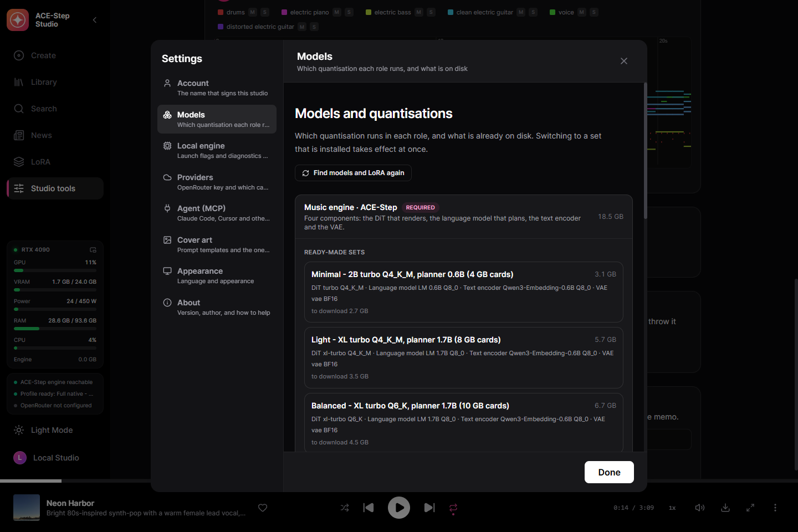Open the Create page
The width and height of the screenshot is (798, 532).
(55, 55)
